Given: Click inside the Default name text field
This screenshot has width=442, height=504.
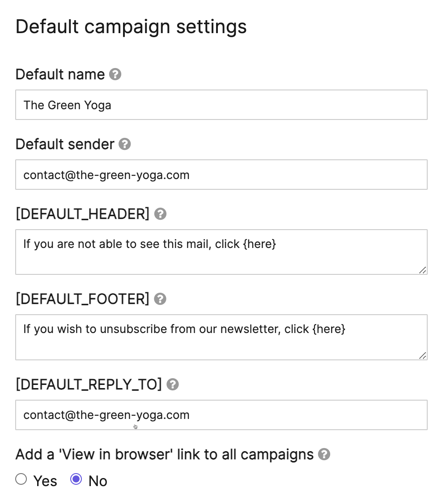Looking at the screenshot, I should point(221,105).
